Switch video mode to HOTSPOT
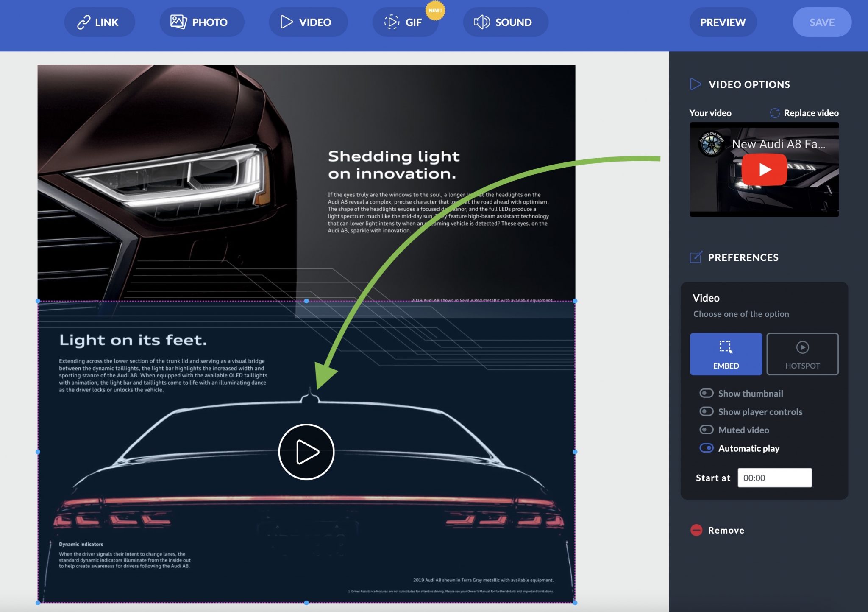Screen dimensions: 868x612 point(802,354)
